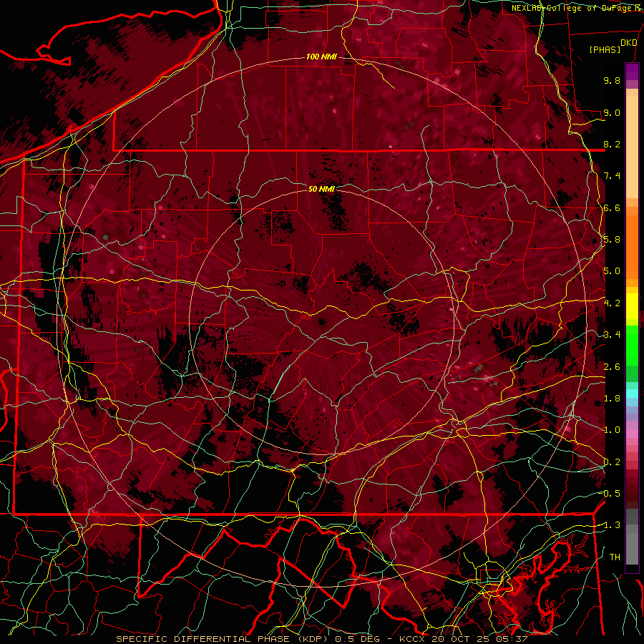Click the 7.4 scale value
The width and height of the screenshot is (644, 644).
point(612,176)
